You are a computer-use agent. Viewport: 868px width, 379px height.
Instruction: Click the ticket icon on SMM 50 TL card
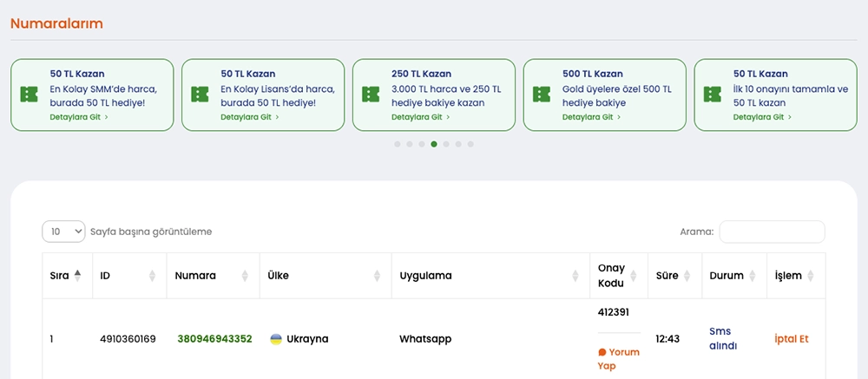(x=30, y=95)
